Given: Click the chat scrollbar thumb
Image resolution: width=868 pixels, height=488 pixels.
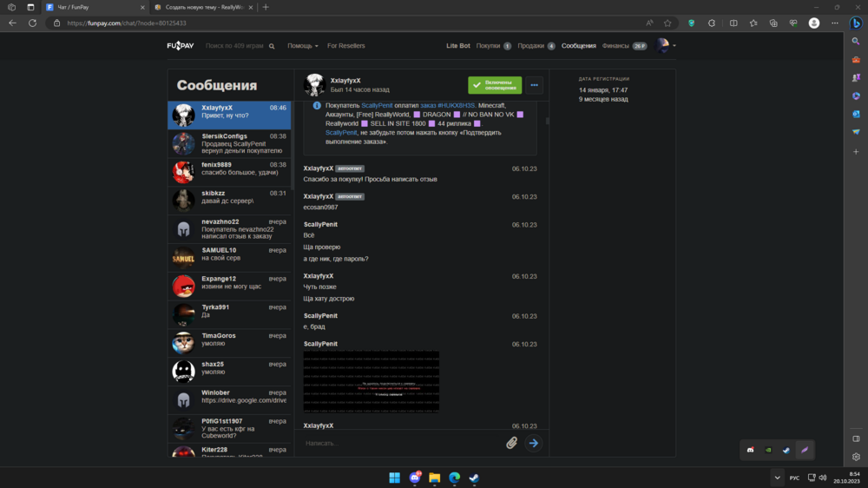Looking at the screenshot, I should pyautogui.click(x=548, y=121).
